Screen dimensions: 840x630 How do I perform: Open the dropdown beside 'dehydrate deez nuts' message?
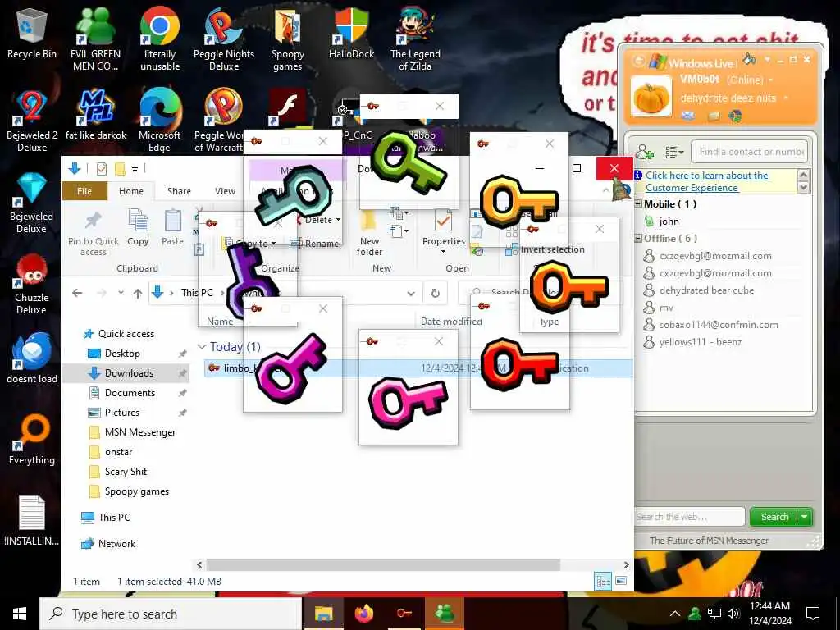click(x=786, y=98)
